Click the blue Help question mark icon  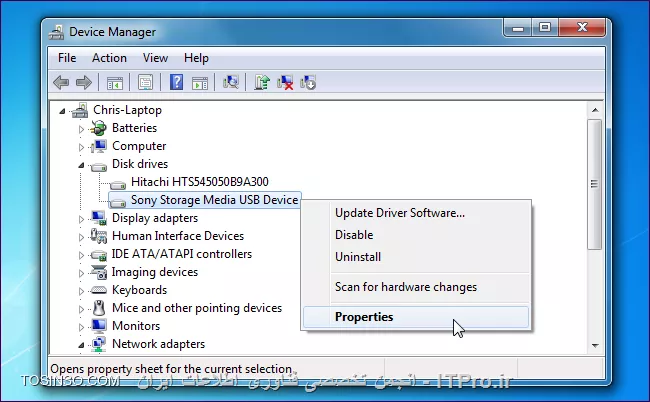(177, 82)
